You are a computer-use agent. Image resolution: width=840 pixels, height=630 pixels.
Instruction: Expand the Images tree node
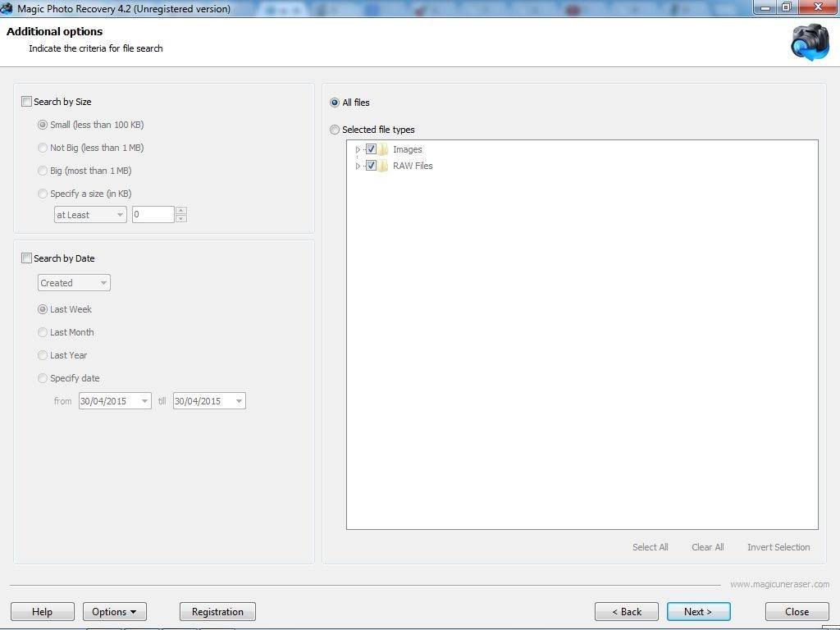(x=358, y=149)
